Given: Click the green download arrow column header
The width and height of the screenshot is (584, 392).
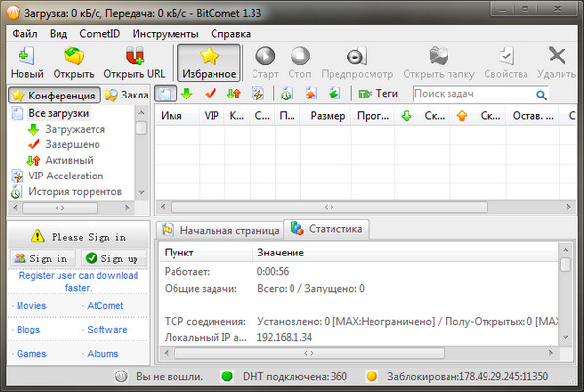Looking at the screenshot, I should point(407,116).
